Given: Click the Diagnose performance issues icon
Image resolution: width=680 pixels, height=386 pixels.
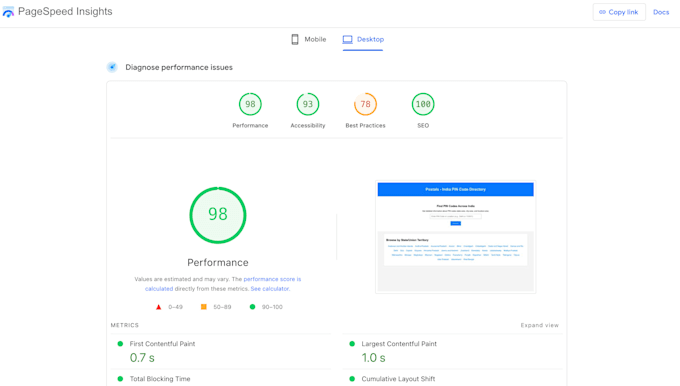Looking at the screenshot, I should (x=112, y=67).
